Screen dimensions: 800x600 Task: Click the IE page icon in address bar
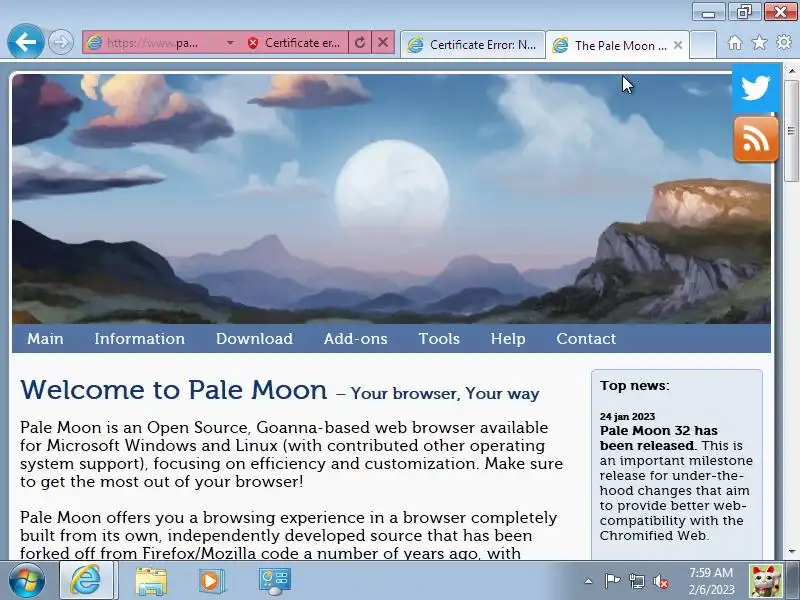pos(94,42)
